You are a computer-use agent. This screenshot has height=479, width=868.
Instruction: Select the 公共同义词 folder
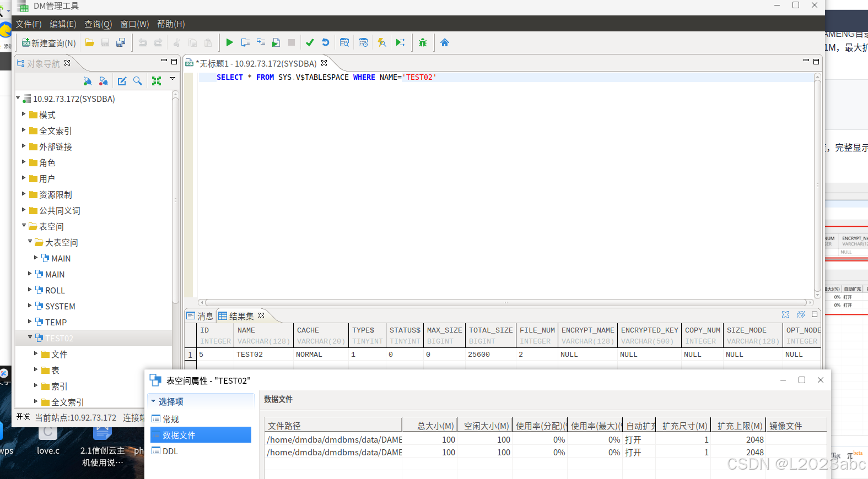[x=60, y=210]
